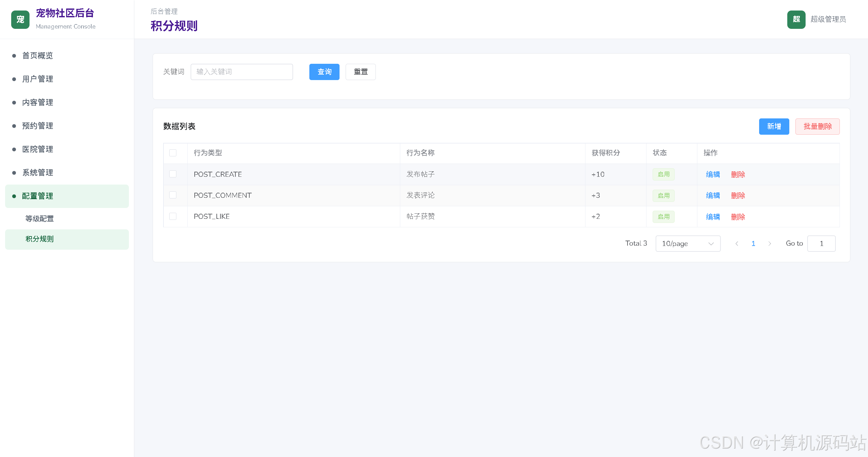The width and height of the screenshot is (868, 457).
Task: Click the 数据列表 heading
Action: [179, 127]
